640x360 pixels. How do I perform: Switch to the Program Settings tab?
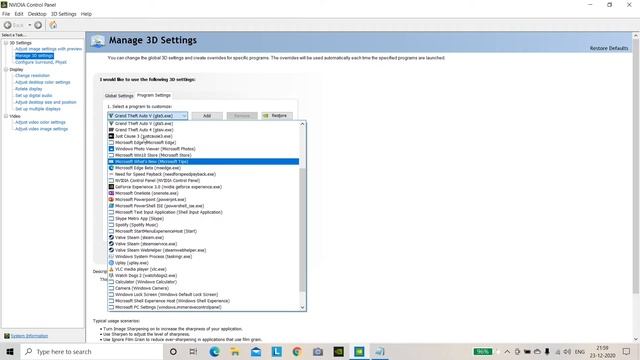coord(153,95)
